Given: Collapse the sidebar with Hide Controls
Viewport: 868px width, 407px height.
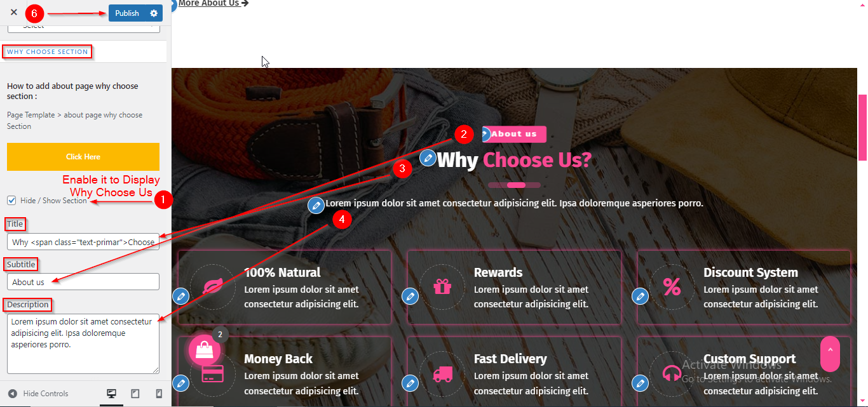Looking at the screenshot, I should (38, 394).
